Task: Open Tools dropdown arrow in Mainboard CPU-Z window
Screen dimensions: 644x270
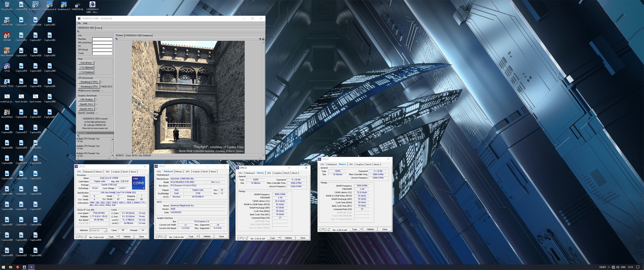Action: pos(198,237)
